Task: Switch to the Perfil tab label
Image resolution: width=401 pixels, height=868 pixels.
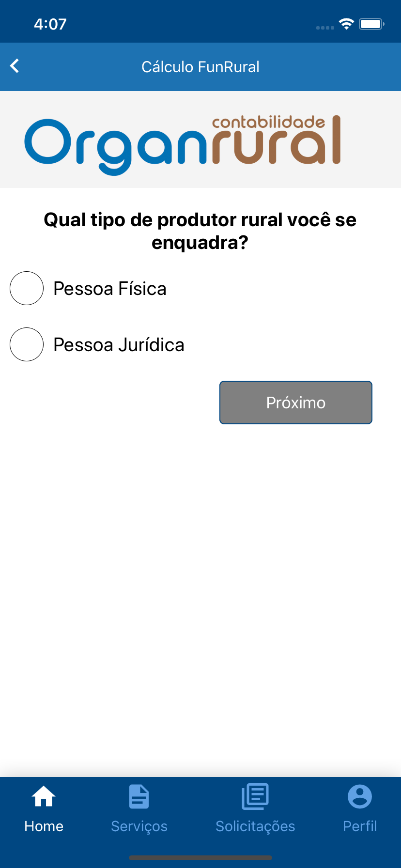Action: (x=360, y=826)
